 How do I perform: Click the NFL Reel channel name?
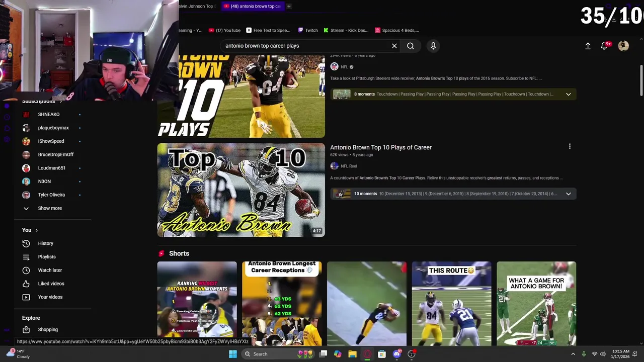click(x=349, y=166)
